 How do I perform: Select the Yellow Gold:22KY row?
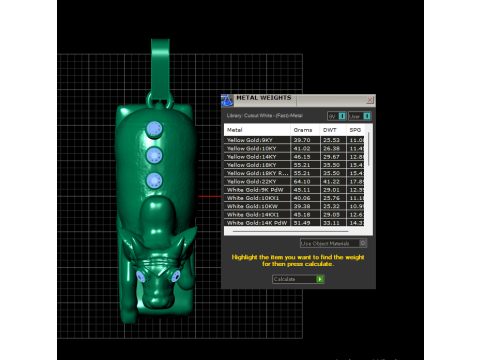[x=294, y=182]
